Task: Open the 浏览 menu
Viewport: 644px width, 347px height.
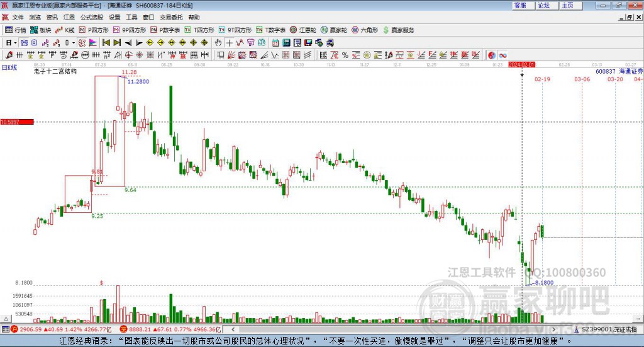Action: [35, 17]
